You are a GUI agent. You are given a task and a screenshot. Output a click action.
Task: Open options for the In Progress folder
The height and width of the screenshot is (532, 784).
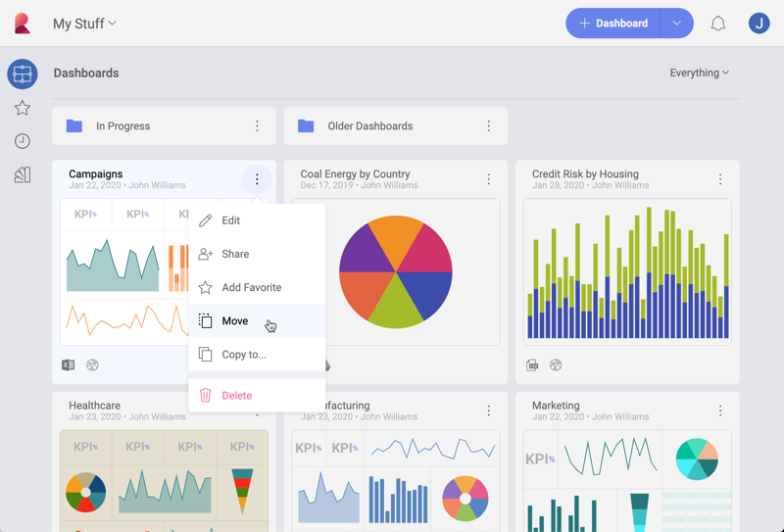[257, 126]
